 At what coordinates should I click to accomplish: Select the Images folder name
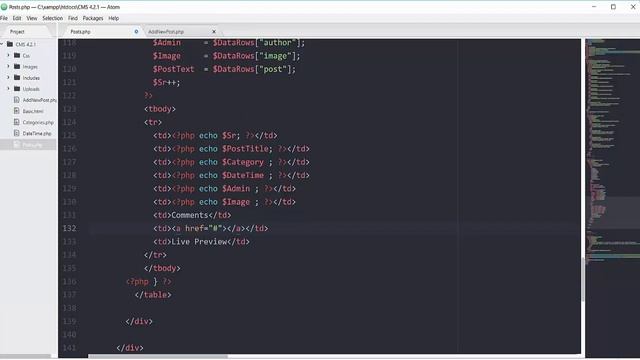[x=30, y=67]
